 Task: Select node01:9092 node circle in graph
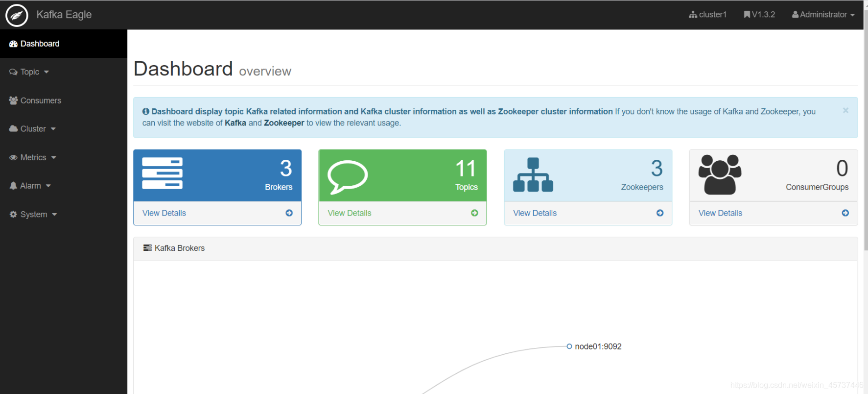(x=569, y=346)
